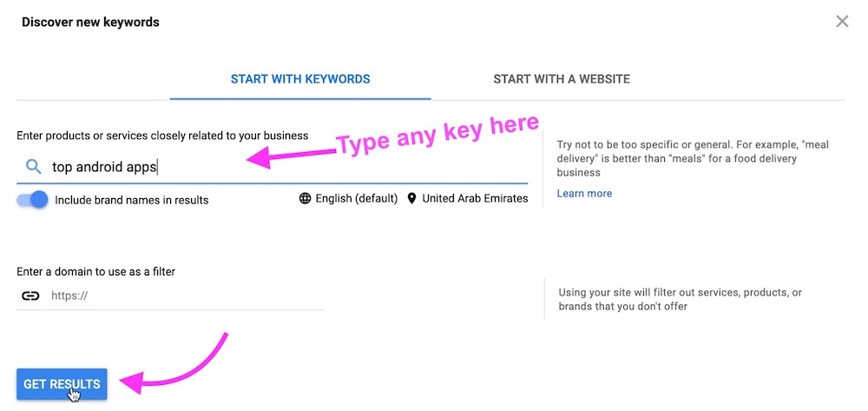Open the Learn more link
The width and height of the screenshot is (868, 411).
[x=584, y=193]
